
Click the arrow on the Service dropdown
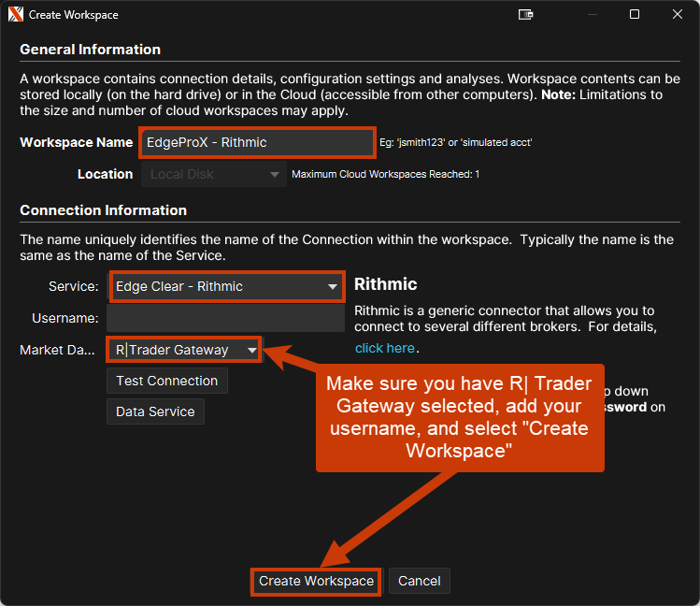(x=333, y=287)
